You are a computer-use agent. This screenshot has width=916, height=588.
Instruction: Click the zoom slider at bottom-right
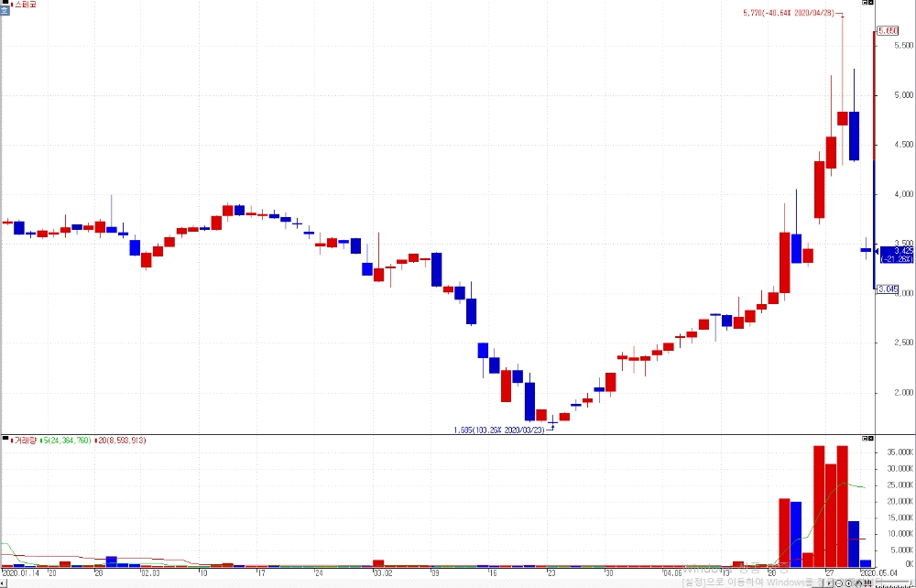click(x=892, y=582)
